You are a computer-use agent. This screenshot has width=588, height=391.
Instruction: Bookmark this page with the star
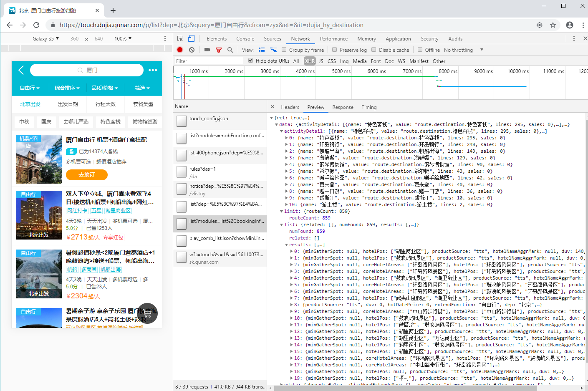[553, 25]
